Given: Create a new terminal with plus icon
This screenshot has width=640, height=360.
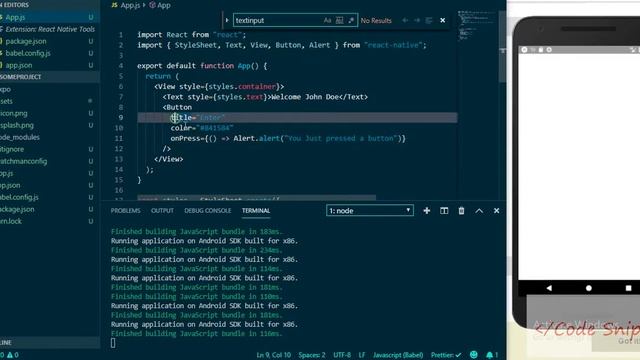Looking at the screenshot, I should tap(427, 211).
